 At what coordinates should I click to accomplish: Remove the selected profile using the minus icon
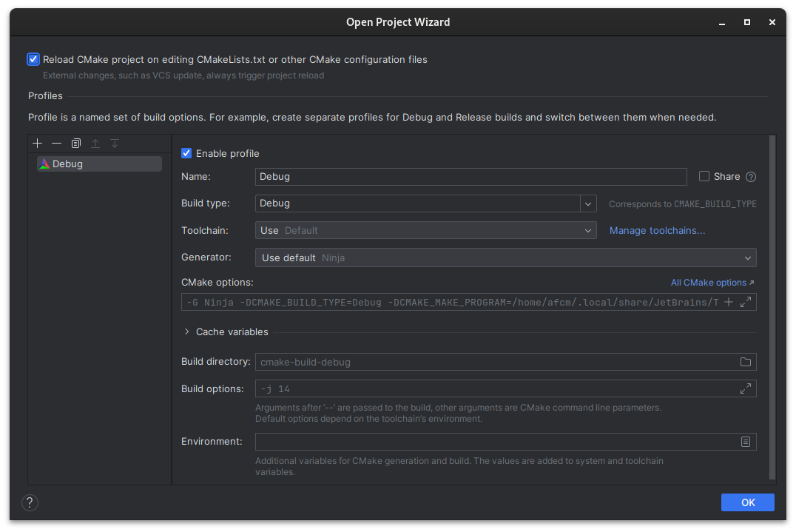pos(56,143)
